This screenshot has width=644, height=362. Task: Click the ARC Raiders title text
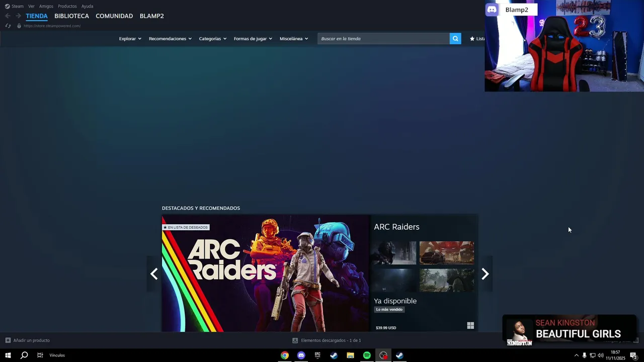pyautogui.click(x=396, y=227)
